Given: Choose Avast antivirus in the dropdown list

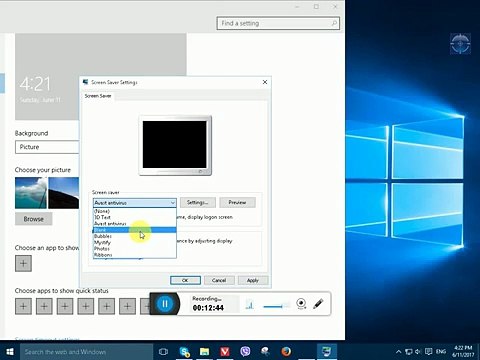Looking at the screenshot, I should [x=135, y=223].
